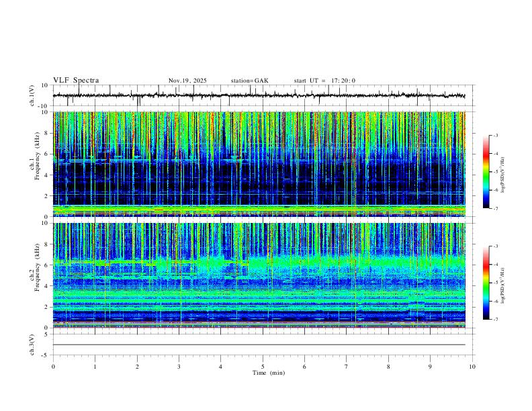Screen dimensions: 532x411
Task: Click the '8' tick on the time axis
Action: 388,367
